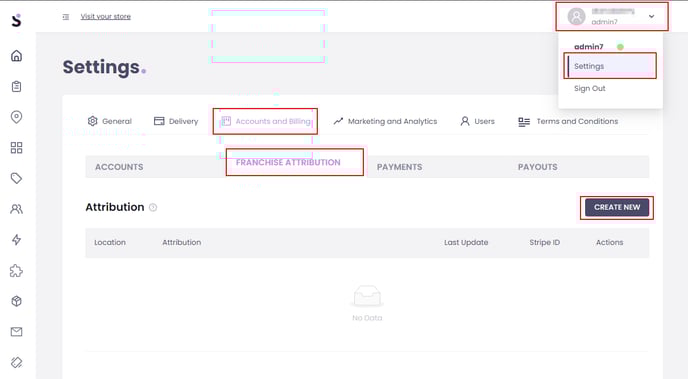Select the lightning bolt sidebar icon

pyautogui.click(x=16, y=240)
